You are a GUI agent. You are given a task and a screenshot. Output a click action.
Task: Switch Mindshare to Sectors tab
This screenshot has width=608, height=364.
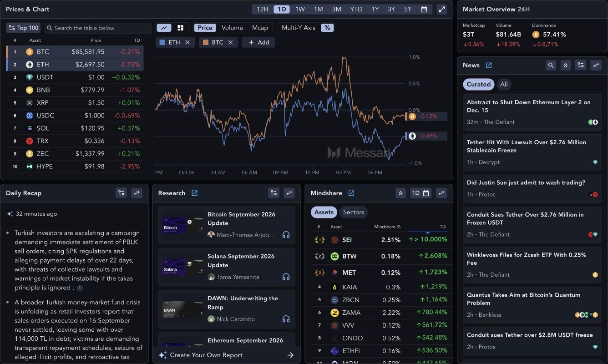pos(354,212)
